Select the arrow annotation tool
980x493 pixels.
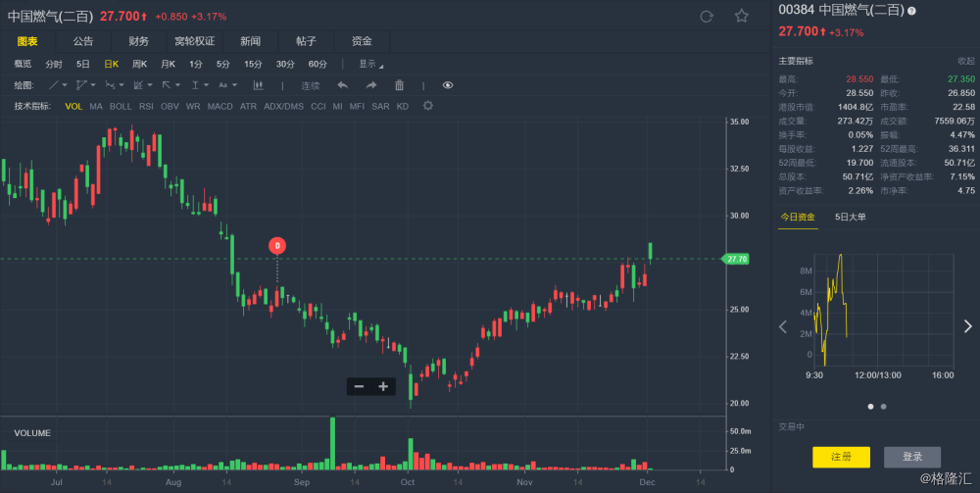[x=167, y=85]
